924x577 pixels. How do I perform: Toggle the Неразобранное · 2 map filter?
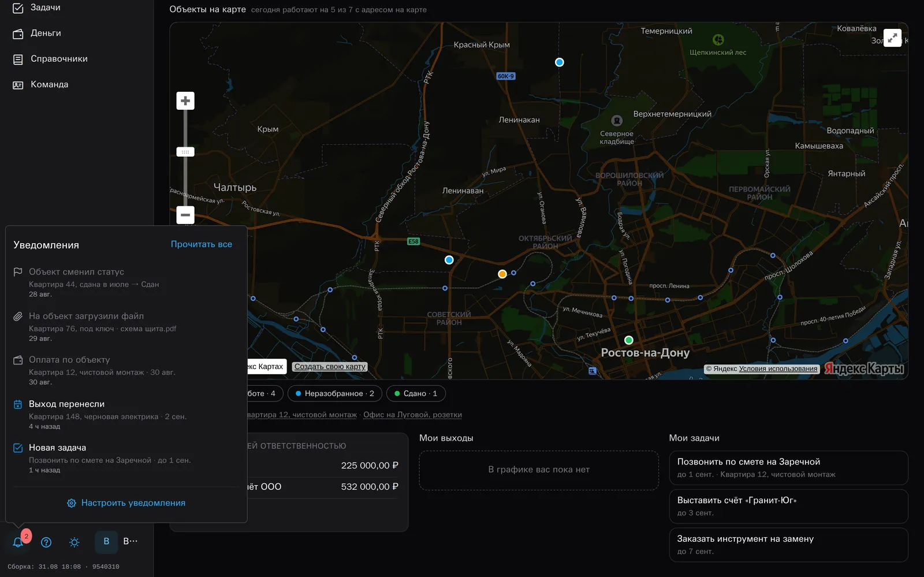(x=335, y=393)
